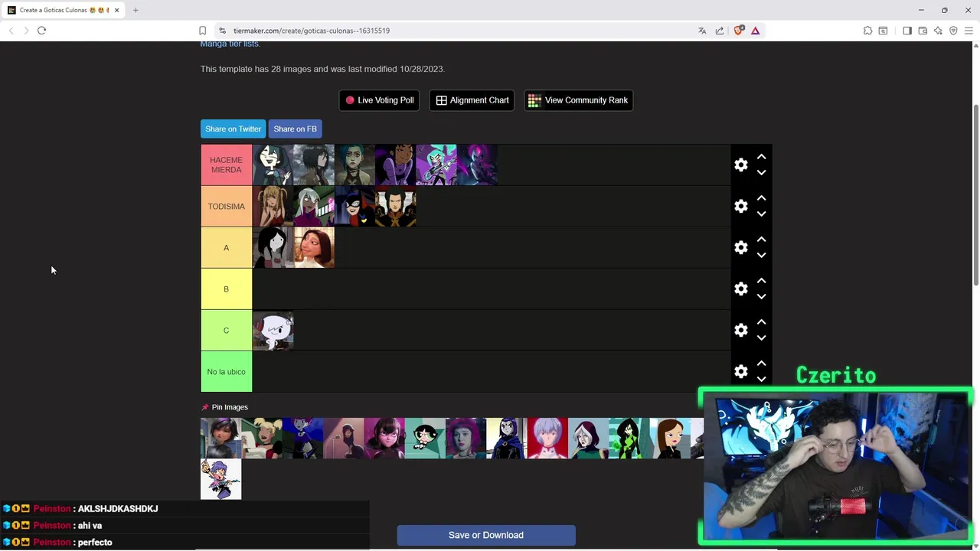Open the Leo AI sparkle icon

pyautogui.click(x=938, y=31)
